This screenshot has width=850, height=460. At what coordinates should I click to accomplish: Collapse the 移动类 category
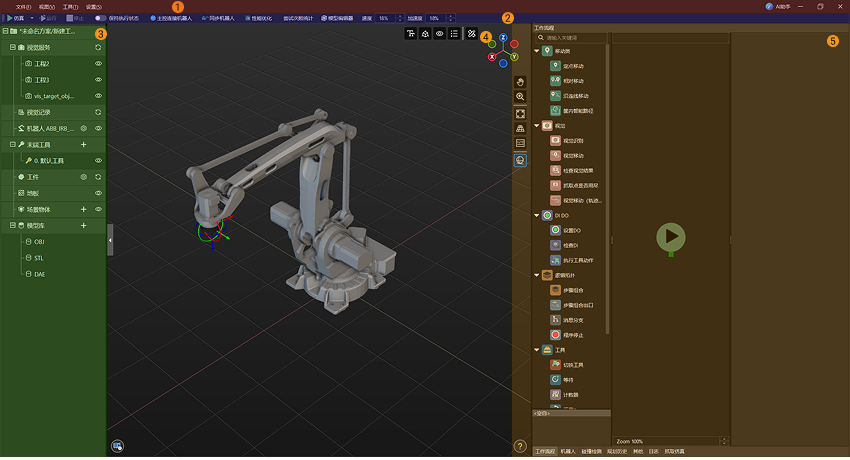537,51
